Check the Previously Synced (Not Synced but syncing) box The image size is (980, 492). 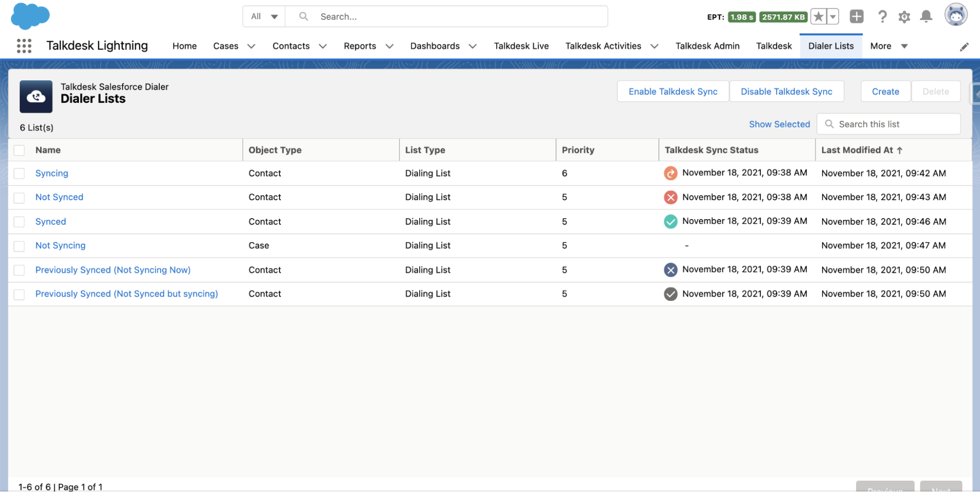[19, 294]
